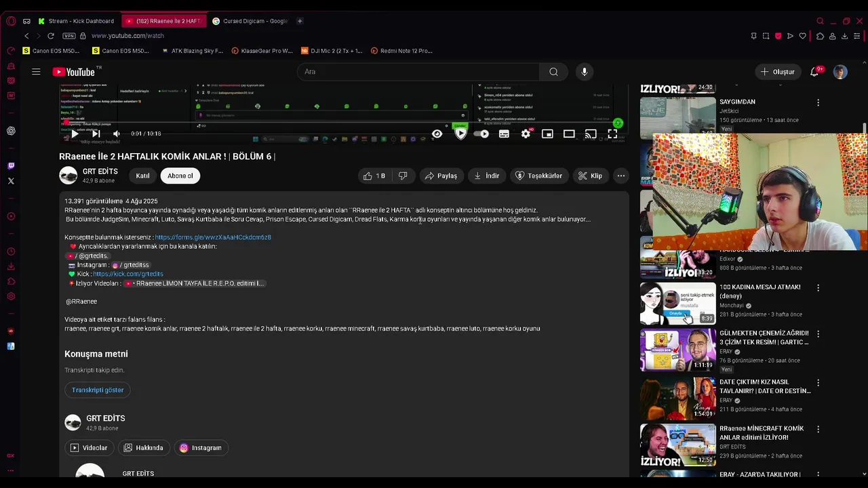The width and height of the screenshot is (868, 488).
Task: Open browser history clock sidebar icon
Action: pyautogui.click(x=11, y=251)
